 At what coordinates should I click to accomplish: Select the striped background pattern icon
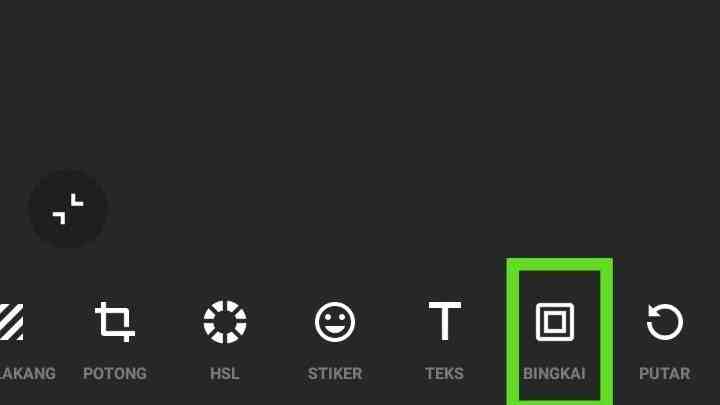(x=11, y=322)
